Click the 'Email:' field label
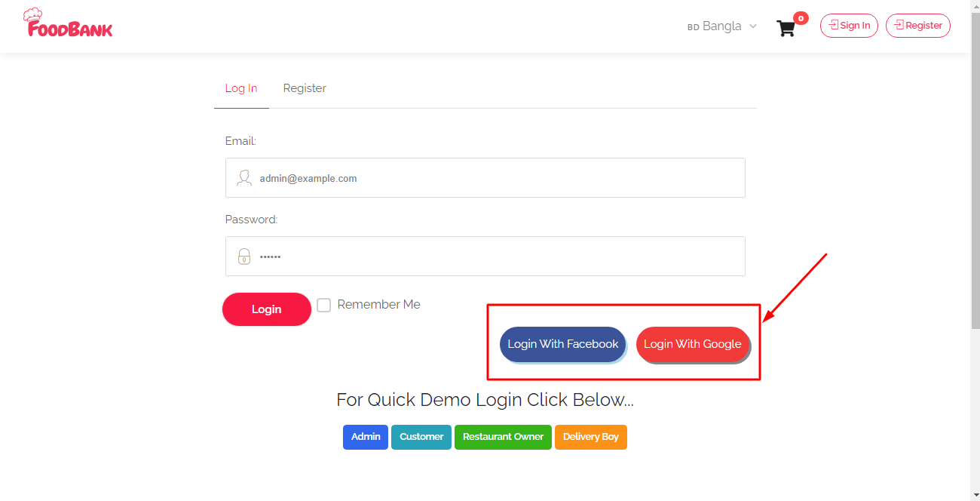 click(x=240, y=141)
